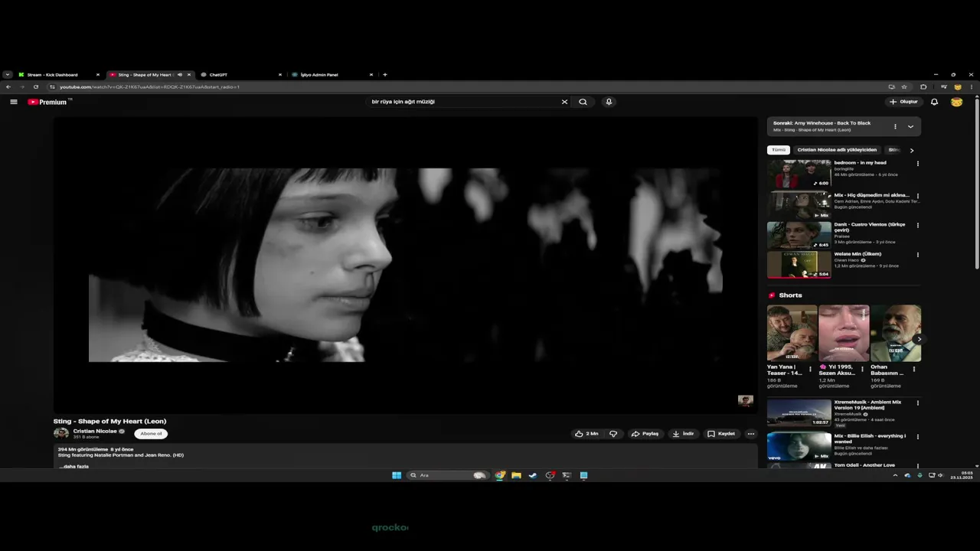Open more actions three-dot under video
This screenshot has width=980, height=551.
(751, 434)
